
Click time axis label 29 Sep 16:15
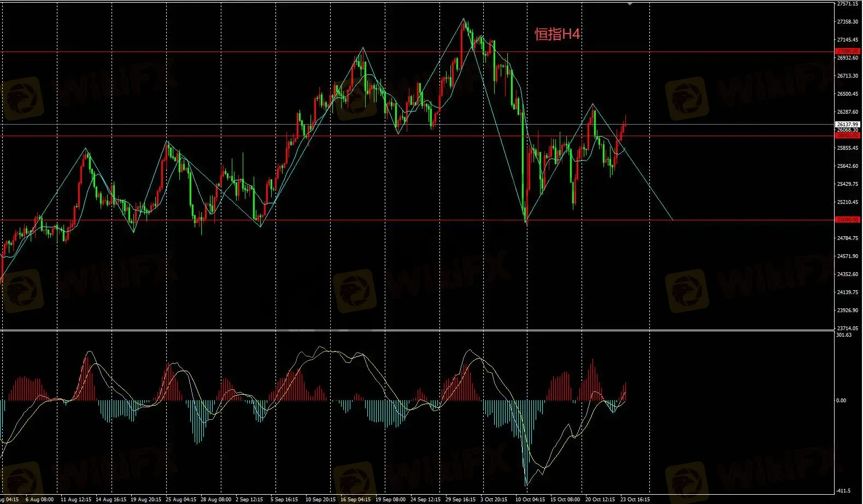point(460,500)
